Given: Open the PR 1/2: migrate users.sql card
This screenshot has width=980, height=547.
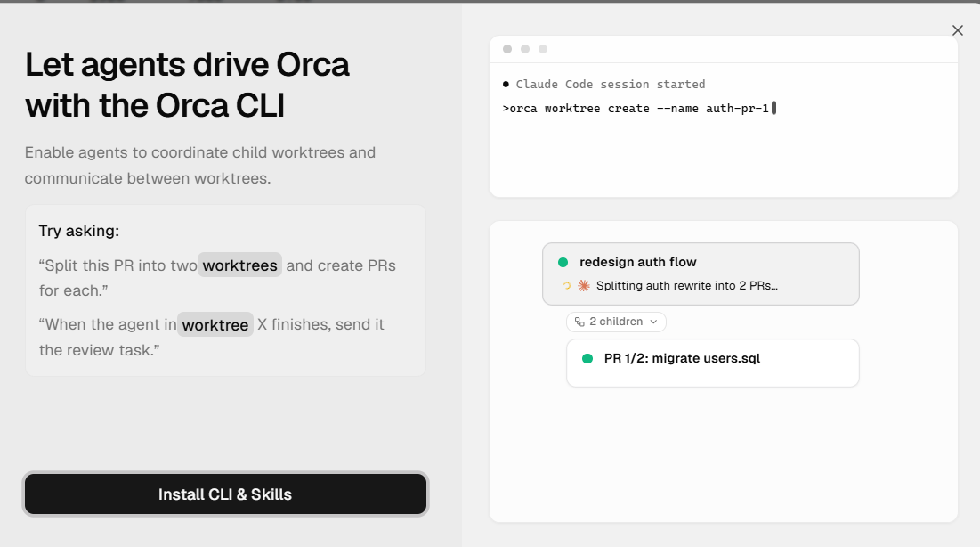Looking at the screenshot, I should [712, 363].
